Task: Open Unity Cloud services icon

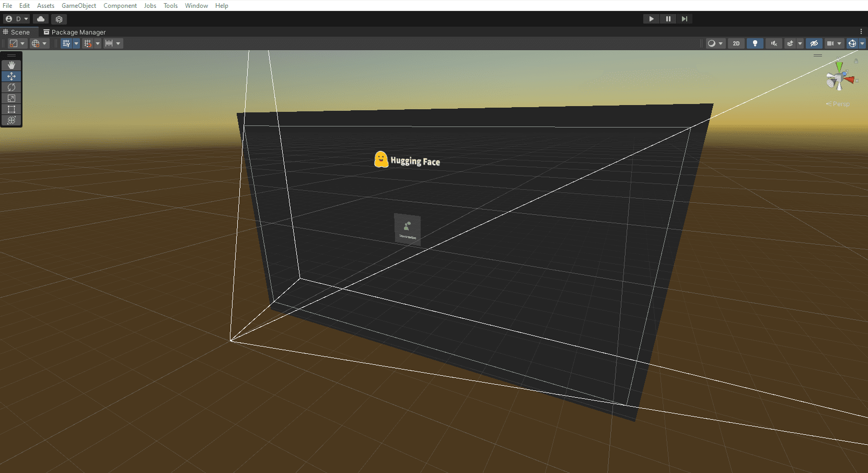Action: click(41, 19)
